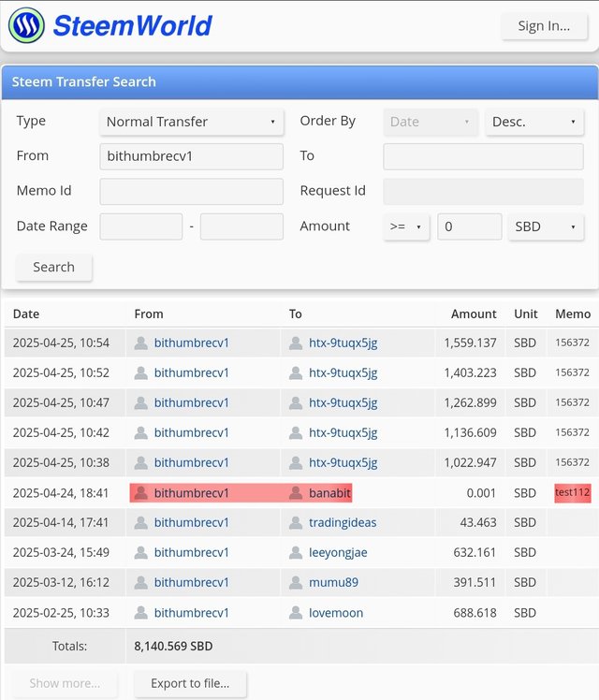Open the leeyongjae account link
This screenshot has width=599, height=700.
coord(338,553)
